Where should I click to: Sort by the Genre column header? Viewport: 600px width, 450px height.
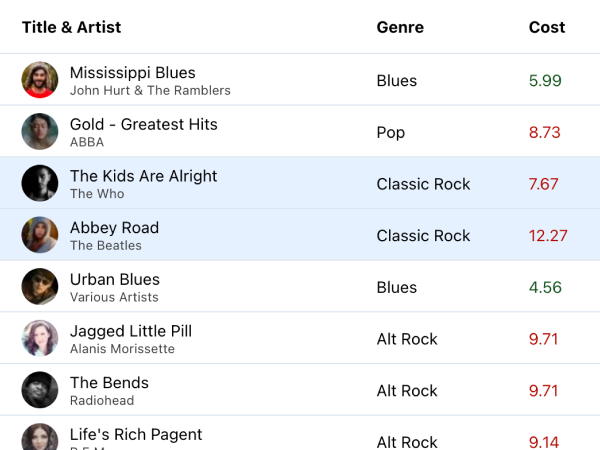click(400, 27)
